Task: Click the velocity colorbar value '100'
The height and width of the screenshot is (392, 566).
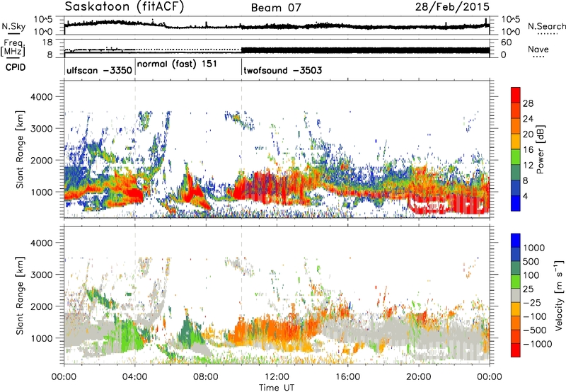Action: [531, 275]
